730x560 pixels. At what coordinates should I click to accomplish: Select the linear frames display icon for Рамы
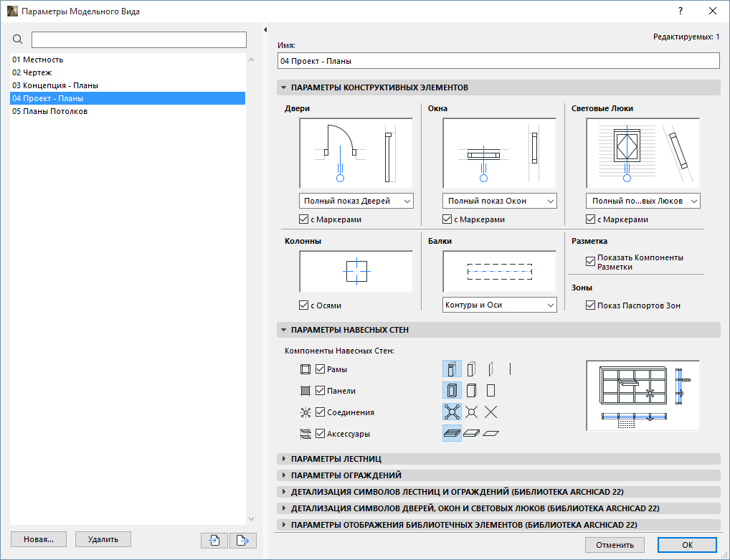point(511,369)
